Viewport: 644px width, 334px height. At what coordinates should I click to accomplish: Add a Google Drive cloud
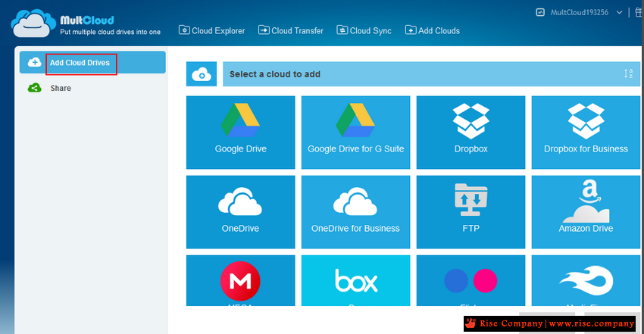point(241,132)
